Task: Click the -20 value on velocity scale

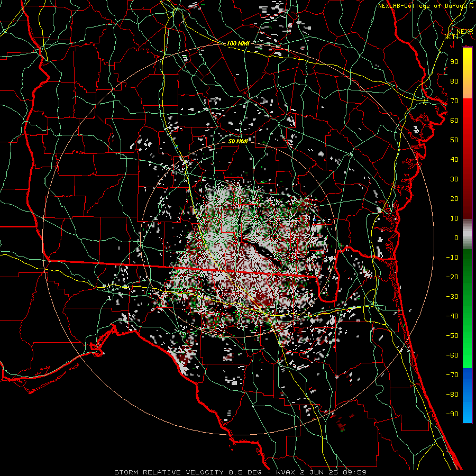Action: click(x=452, y=277)
